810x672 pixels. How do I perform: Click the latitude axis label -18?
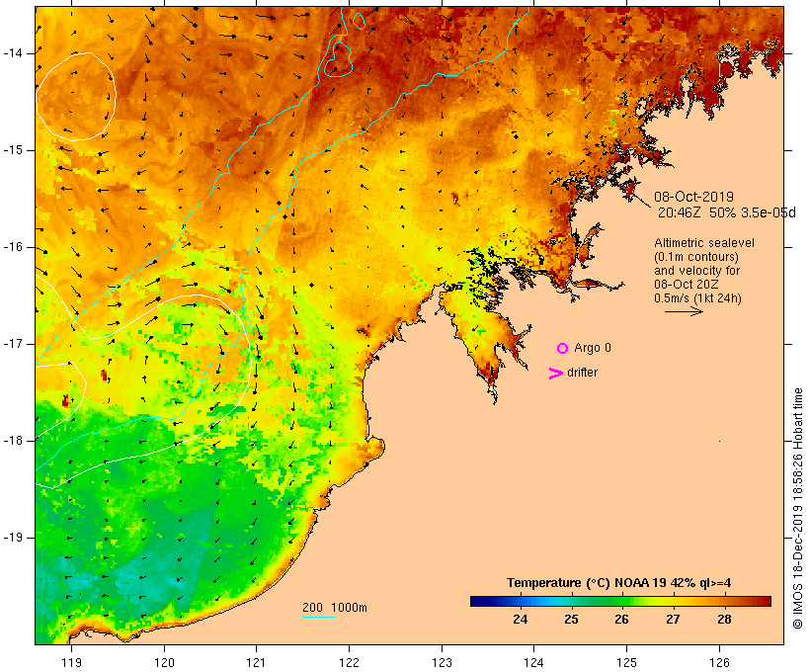pyautogui.click(x=13, y=441)
